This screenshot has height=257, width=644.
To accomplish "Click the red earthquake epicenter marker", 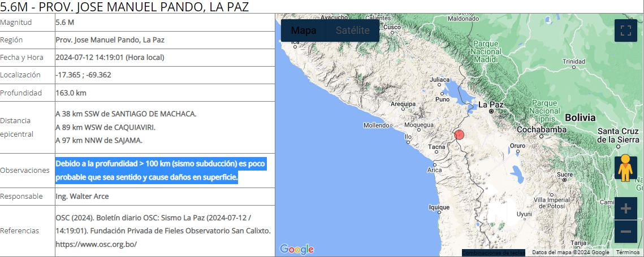I will coord(459,135).
